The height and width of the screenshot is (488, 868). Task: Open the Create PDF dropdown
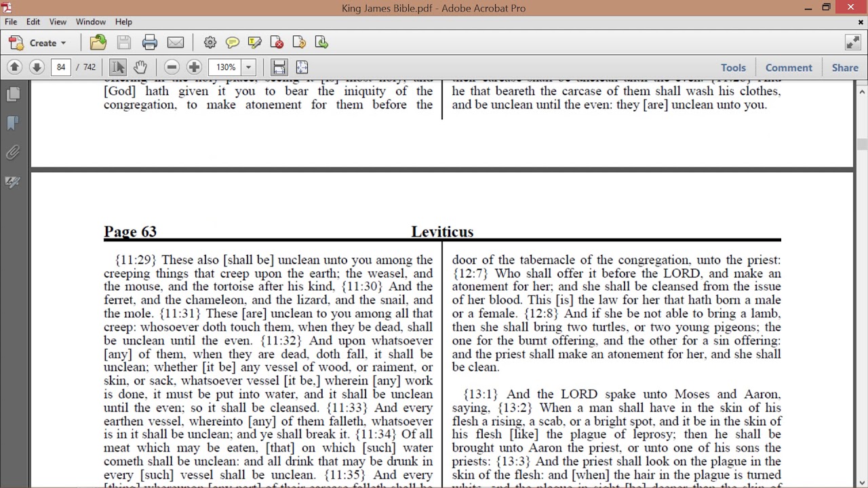point(38,43)
